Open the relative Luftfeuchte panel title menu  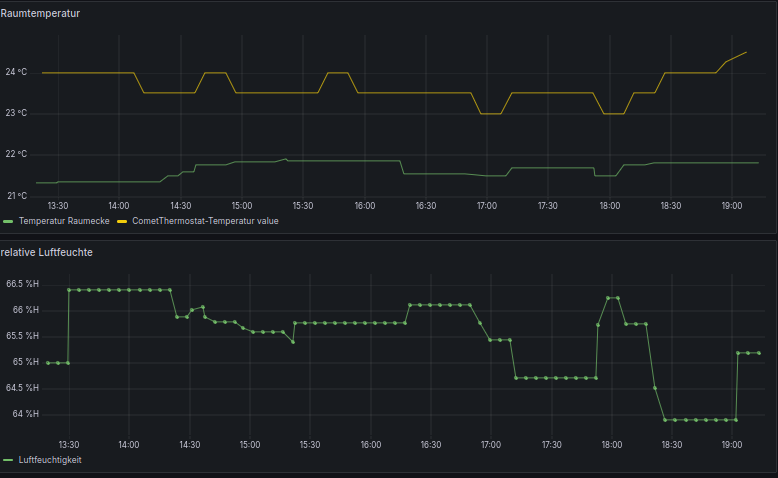(x=46, y=252)
